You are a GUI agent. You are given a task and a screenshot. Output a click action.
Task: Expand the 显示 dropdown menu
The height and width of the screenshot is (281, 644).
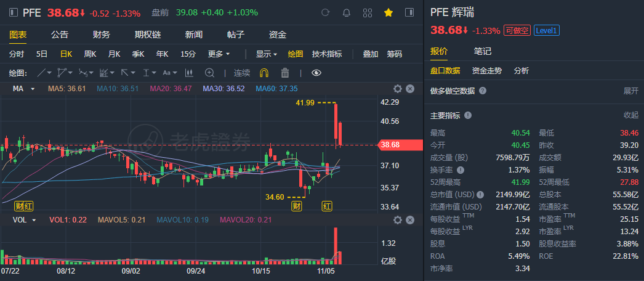point(267,54)
